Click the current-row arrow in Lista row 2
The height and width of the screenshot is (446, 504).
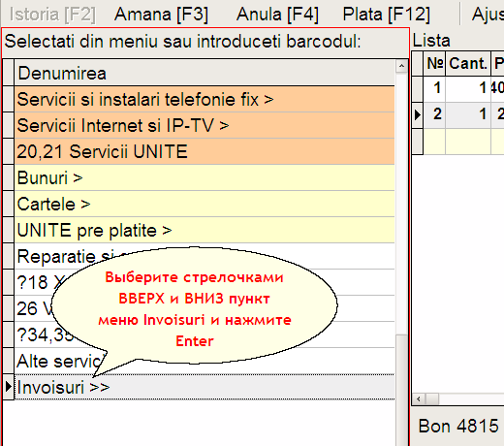click(x=418, y=115)
